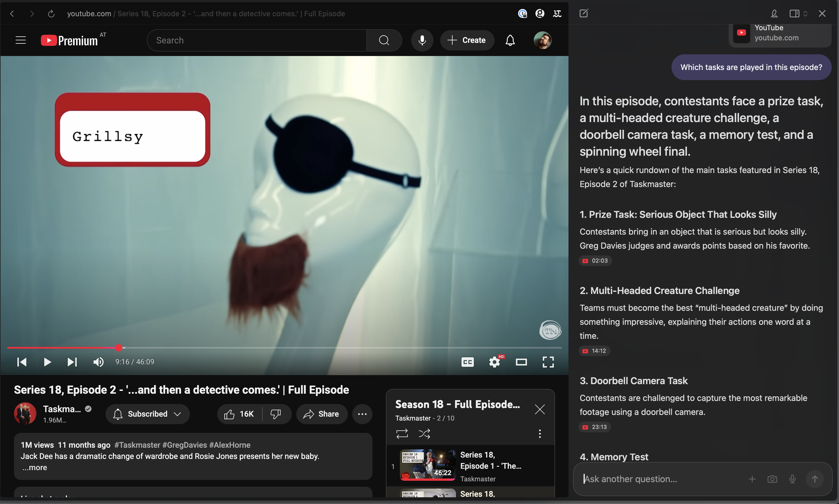Jump to the 14:12 timestamp chip
The width and height of the screenshot is (839, 504).
coord(595,351)
